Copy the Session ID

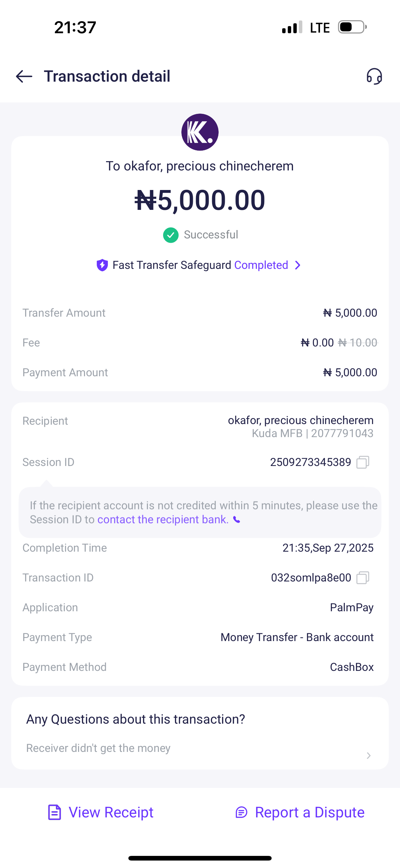click(x=362, y=462)
